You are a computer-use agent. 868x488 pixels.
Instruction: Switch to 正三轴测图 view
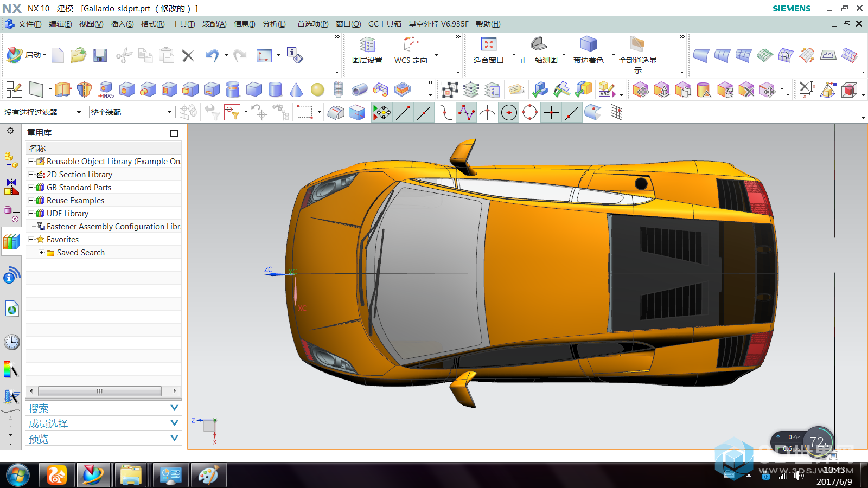(x=539, y=50)
